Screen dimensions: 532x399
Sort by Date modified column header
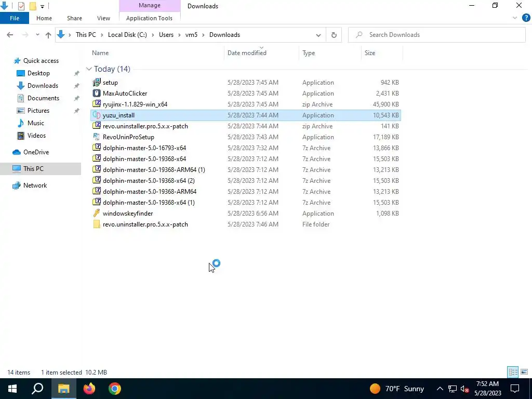pyautogui.click(x=262, y=53)
